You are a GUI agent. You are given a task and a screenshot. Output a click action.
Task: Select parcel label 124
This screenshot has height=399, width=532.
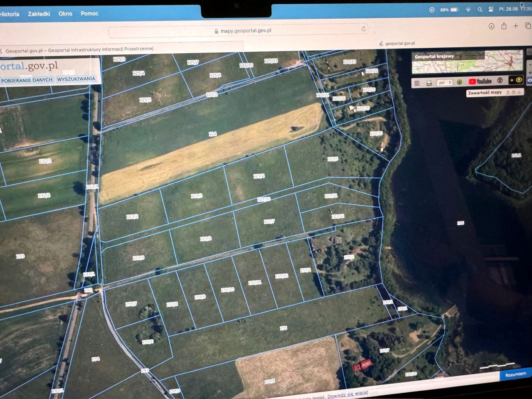tap(213, 134)
